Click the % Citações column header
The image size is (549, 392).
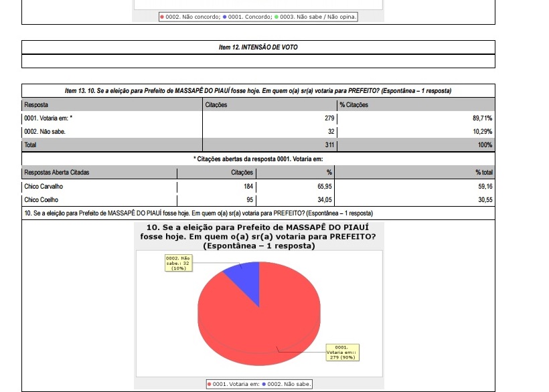[354, 104]
